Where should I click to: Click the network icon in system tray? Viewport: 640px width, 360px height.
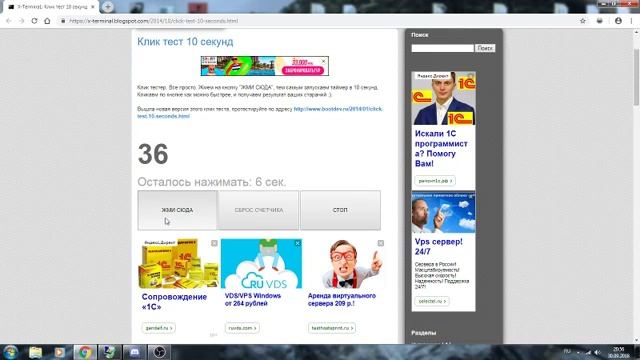[588, 352]
